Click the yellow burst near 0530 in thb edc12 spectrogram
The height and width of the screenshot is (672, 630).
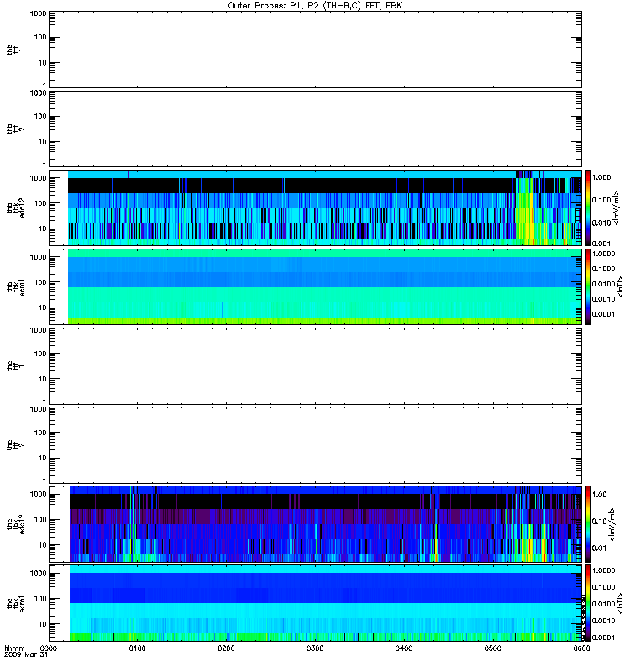[527, 213]
